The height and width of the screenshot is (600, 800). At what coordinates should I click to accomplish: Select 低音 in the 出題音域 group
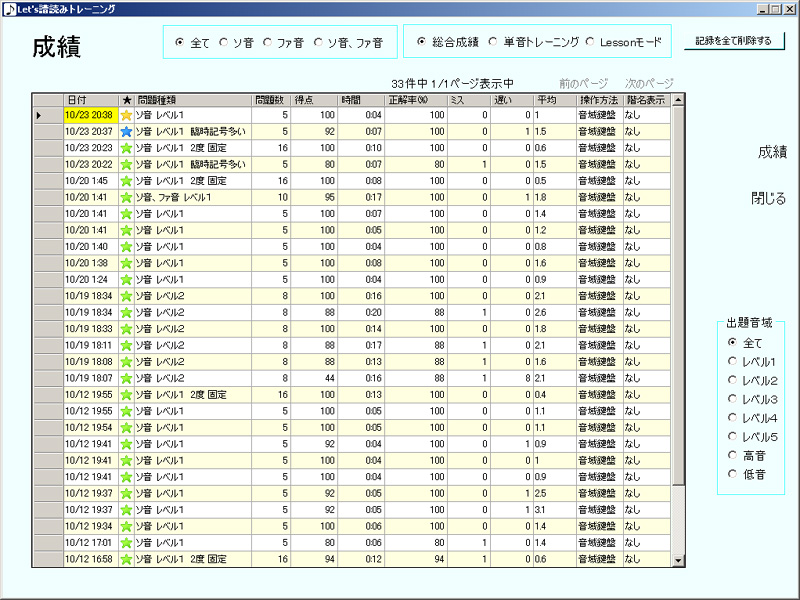(732, 474)
